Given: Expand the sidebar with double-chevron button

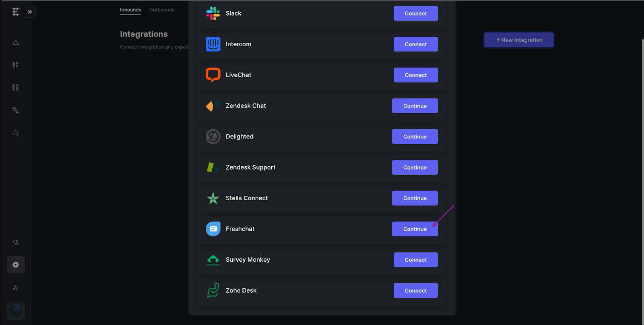Looking at the screenshot, I should [x=30, y=12].
